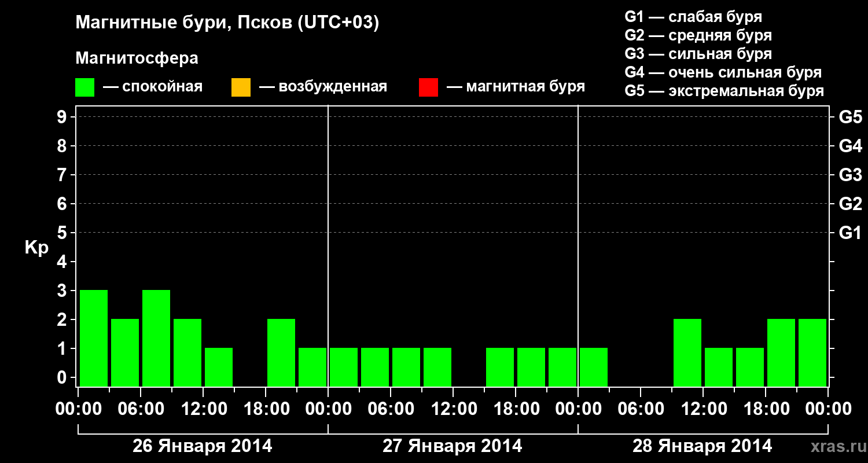Click the '— возбужденная' legend label
This screenshot has height=463, width=868.
[323, 87]
